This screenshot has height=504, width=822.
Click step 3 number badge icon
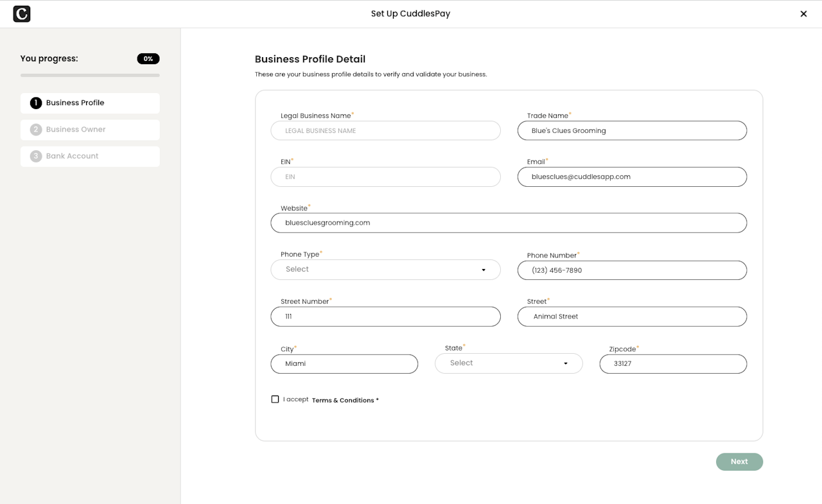pyautogui.click(x=36, y=156)
